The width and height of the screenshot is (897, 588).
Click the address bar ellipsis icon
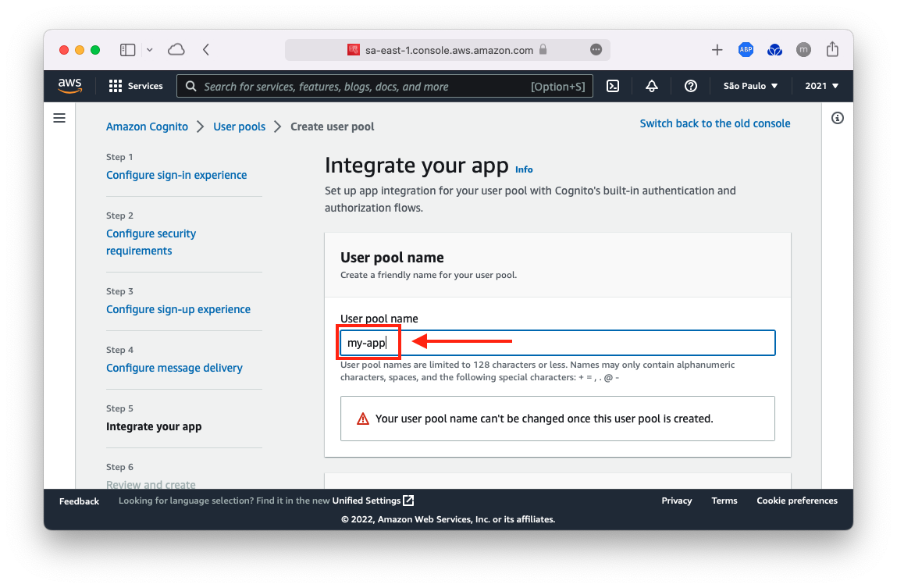[x=596, y=50]
